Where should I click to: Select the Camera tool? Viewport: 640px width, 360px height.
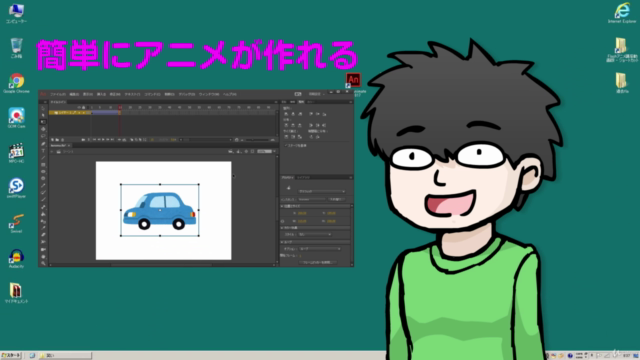point(43,249)
